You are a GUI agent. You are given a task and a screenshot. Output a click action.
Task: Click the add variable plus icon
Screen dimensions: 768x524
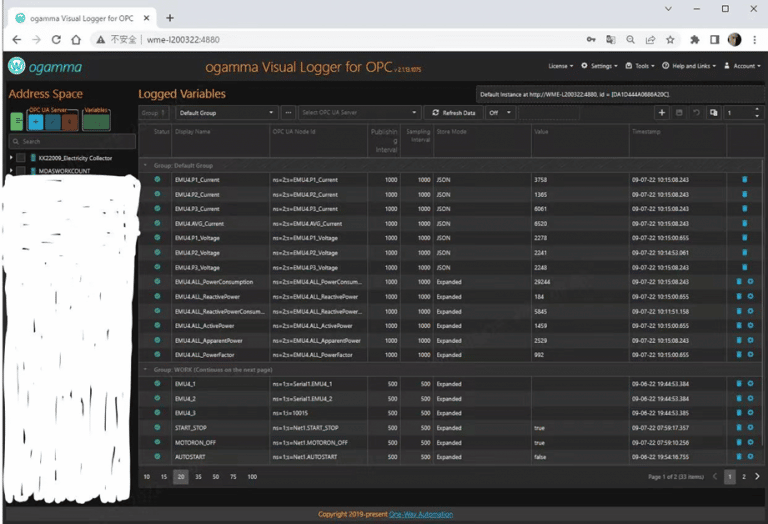(x=661, y=113)
